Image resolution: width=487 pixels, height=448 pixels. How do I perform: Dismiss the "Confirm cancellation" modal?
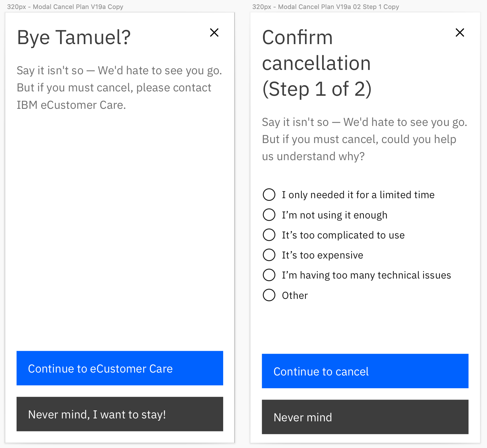(460, 33)
